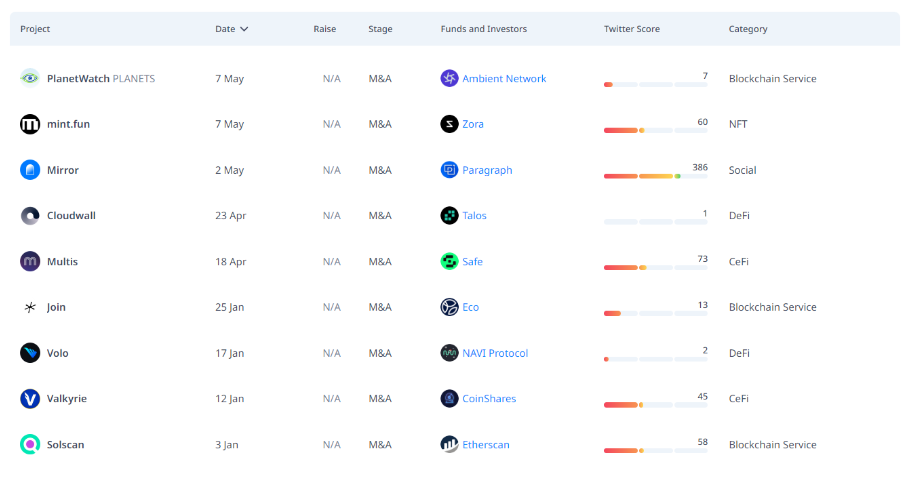
Task: Click Mirror's Twitter score bar showing 386
Action: pyautogui.click(x=655, y=176)
